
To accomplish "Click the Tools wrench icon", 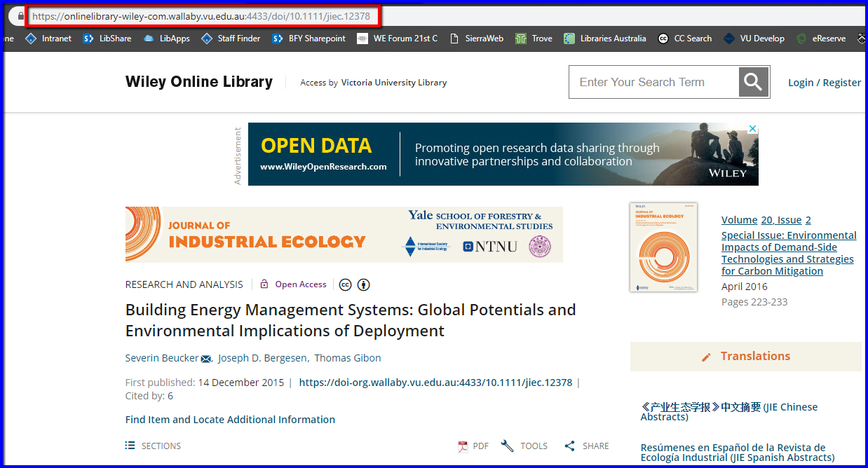I will [x=508, y=445].
